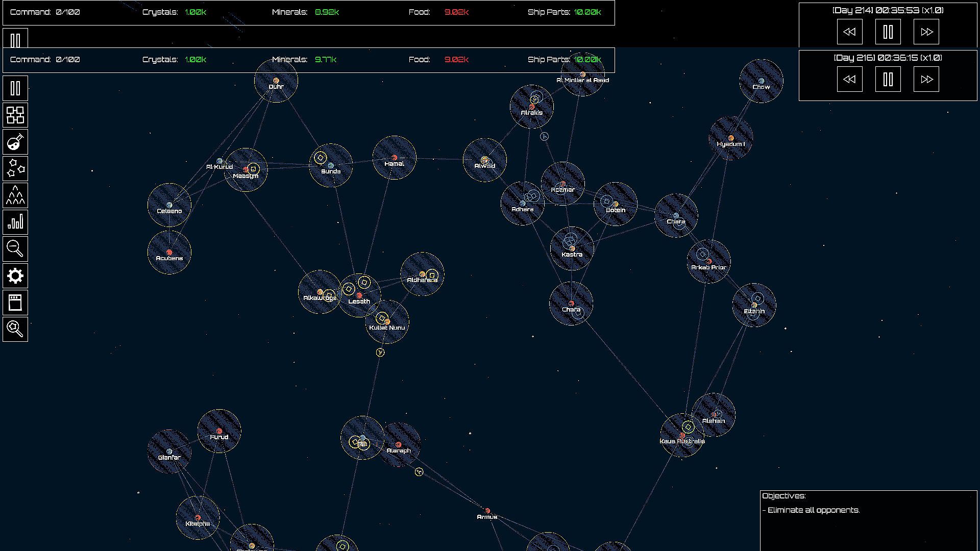The image size is (980, 551).
Task: Open the statistics bar chart icon
Action: click(x=15, y=222)
